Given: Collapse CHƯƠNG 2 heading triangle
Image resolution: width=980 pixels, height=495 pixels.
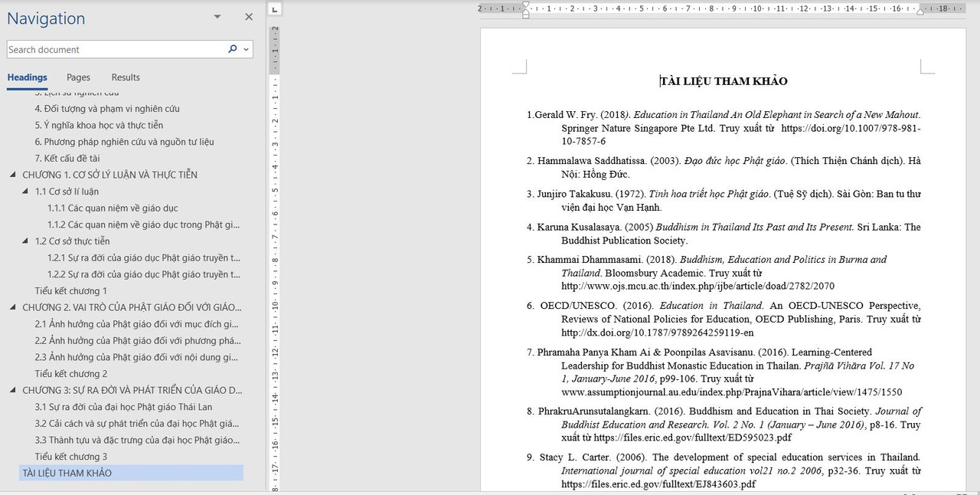Looking at the screenshot, I should click(x=13, y=307).
